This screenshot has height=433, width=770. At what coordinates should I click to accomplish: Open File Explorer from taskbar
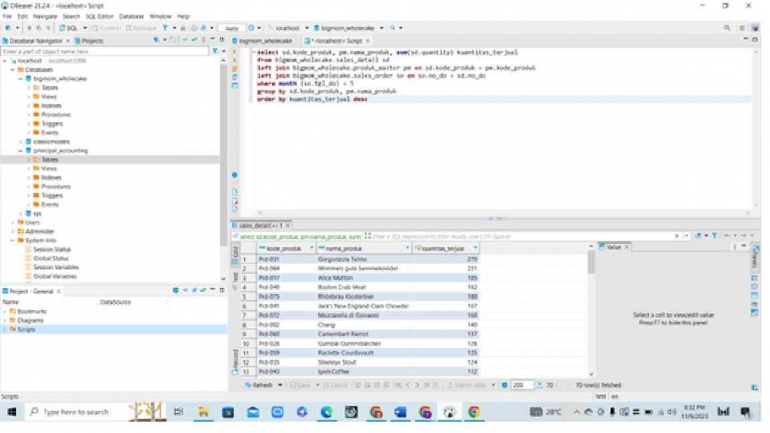point(203,412)
